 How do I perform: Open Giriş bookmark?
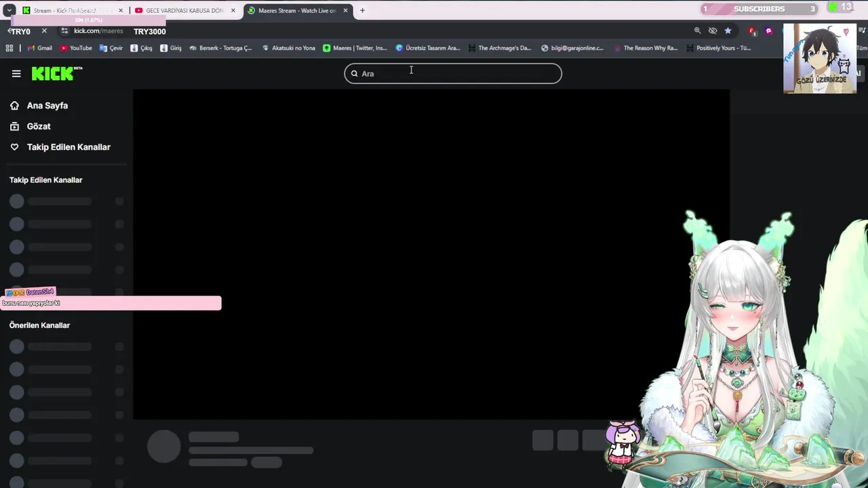tap(171, 48)
